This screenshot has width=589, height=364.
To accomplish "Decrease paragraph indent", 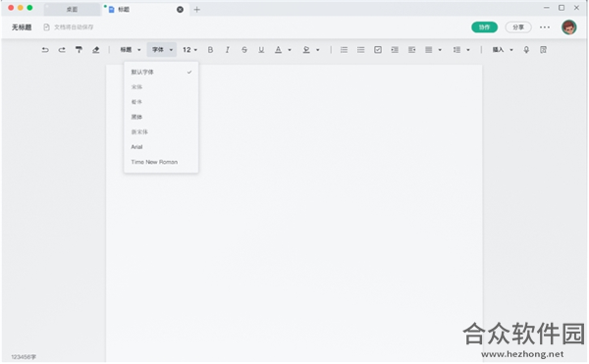I will (411, 49).
